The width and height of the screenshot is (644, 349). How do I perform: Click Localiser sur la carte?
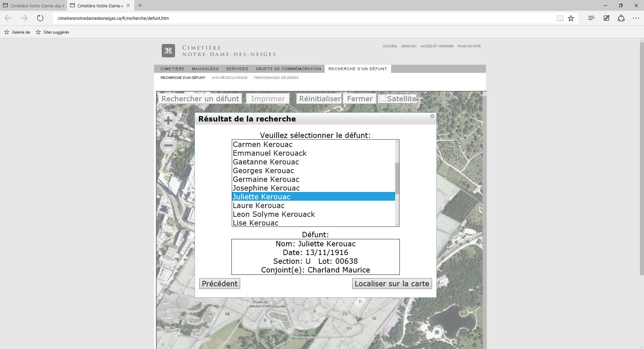click(x=392, y=284)
